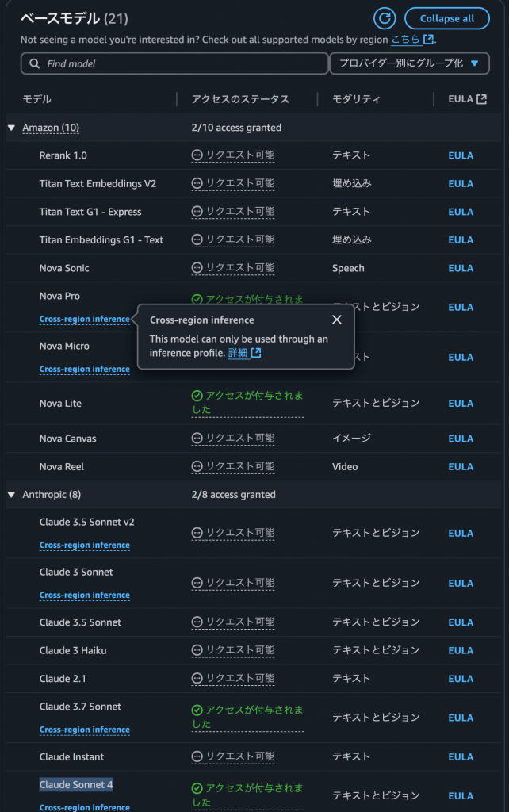Click Cross-region inference under Claude 3.7 Sonnet
509x812 pixels.
(x=84, y=730)
